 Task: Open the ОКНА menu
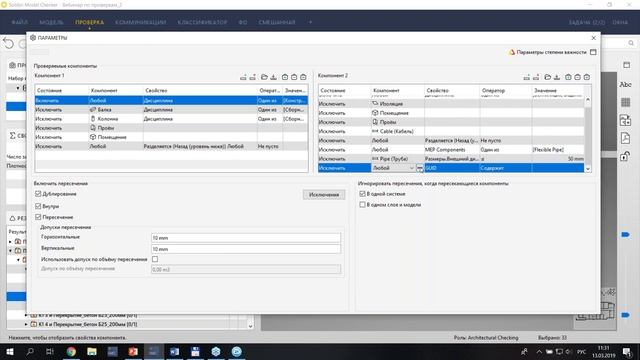click(x=620, y=22)
